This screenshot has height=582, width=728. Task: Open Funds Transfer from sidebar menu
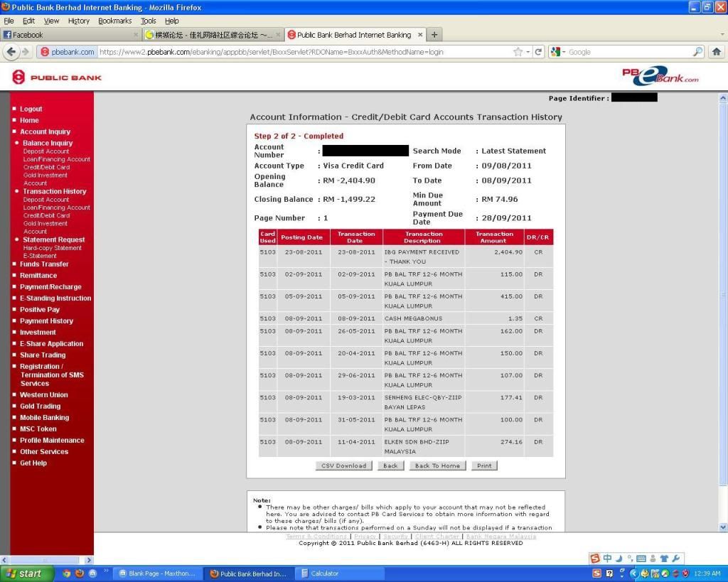pos(44,264)
